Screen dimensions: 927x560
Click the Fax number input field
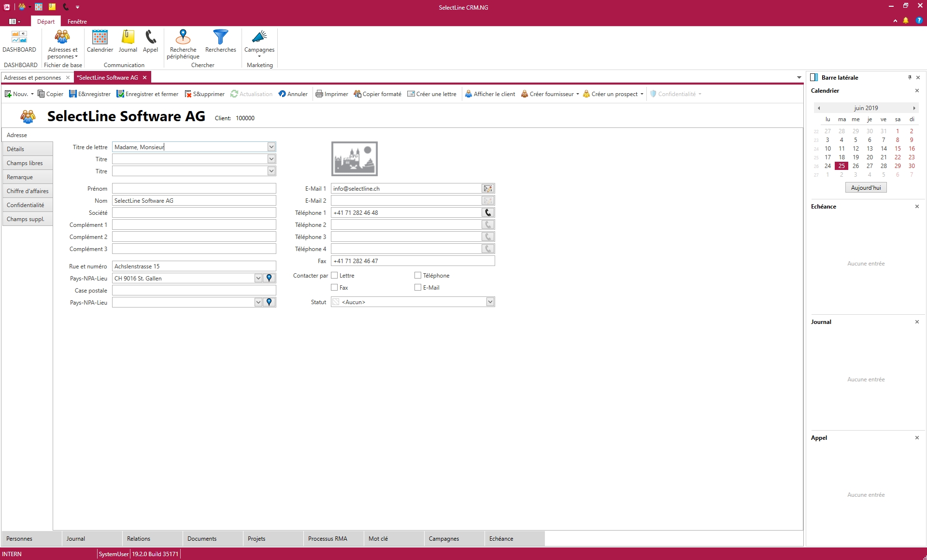413,261
